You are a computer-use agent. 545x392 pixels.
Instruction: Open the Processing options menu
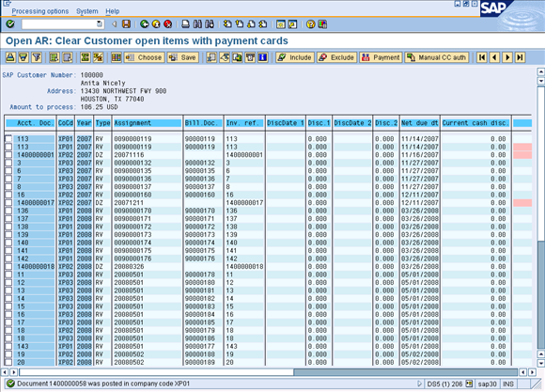click(x=40, y=11)
